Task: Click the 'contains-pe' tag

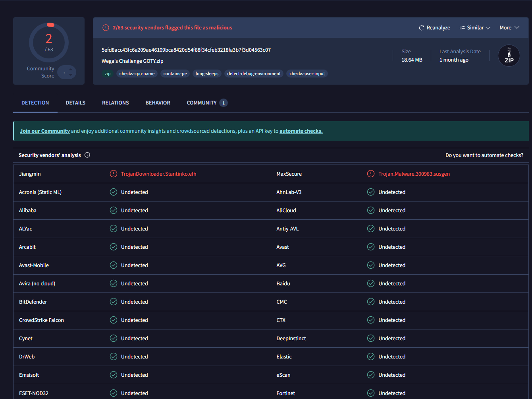Action: pyautogui.click(x=175, y=74)
